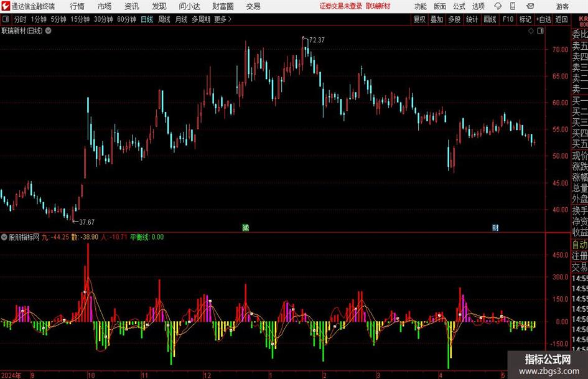The height and width of the screenshot is (379, 588).
Task: Click the 37.67 low price label
Action: click(x=86, y=222)
